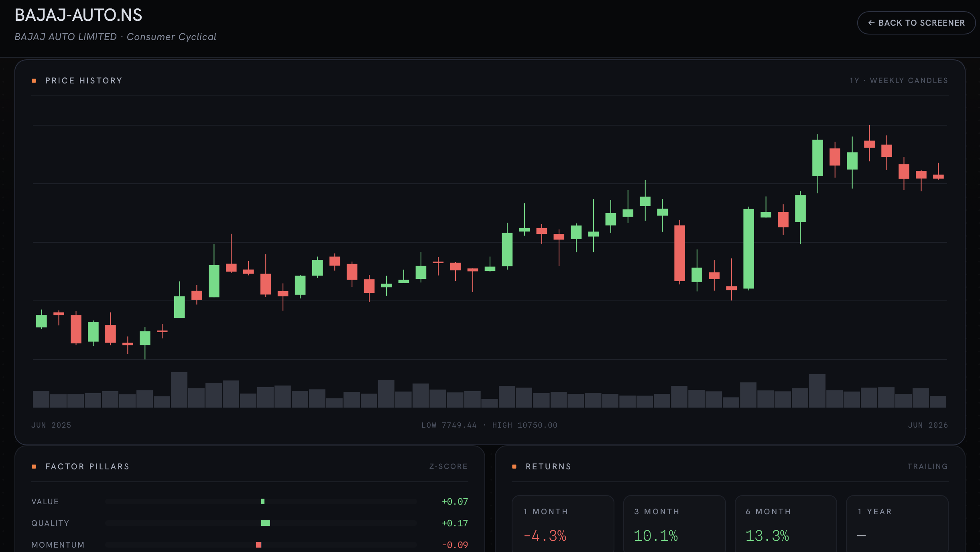Click the -0.09 momentum z-score
Viewport: 980px width, 552px height.
pyautogui.click(x=455, y=545)
